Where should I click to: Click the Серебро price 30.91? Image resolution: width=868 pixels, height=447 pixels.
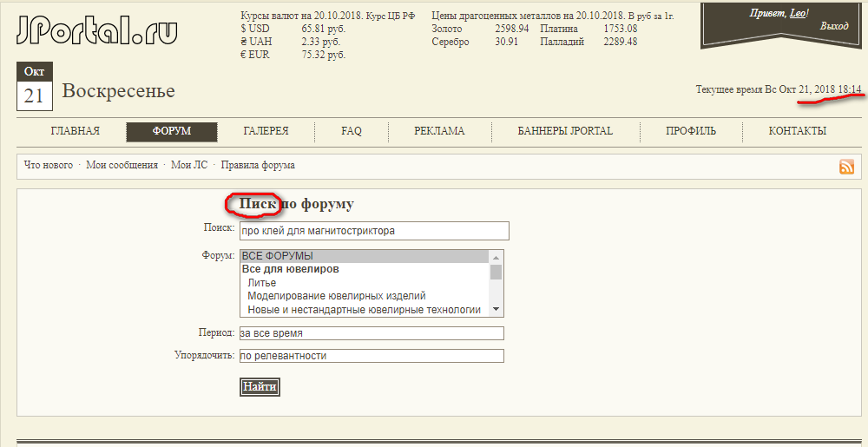point(507,42)
